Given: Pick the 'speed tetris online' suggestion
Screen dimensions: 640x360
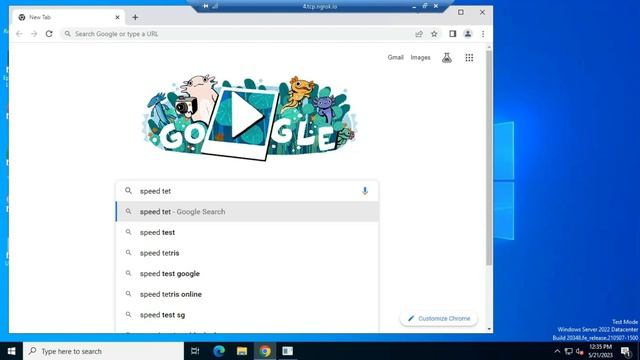Looking at the screenshot, I should [247, 294].
